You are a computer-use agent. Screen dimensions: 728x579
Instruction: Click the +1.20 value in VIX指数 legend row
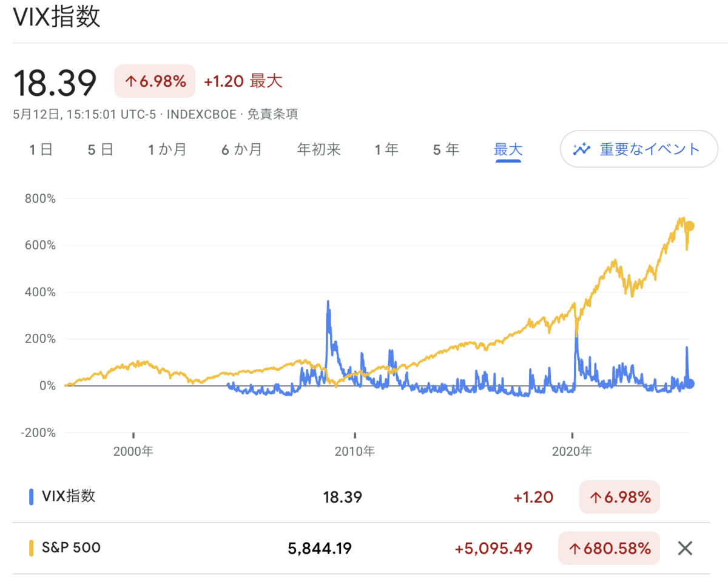(x=533, y=498)
